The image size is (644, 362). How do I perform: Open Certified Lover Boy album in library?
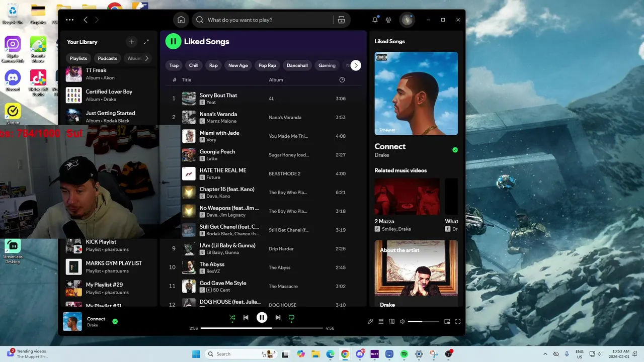pos(109,95)
